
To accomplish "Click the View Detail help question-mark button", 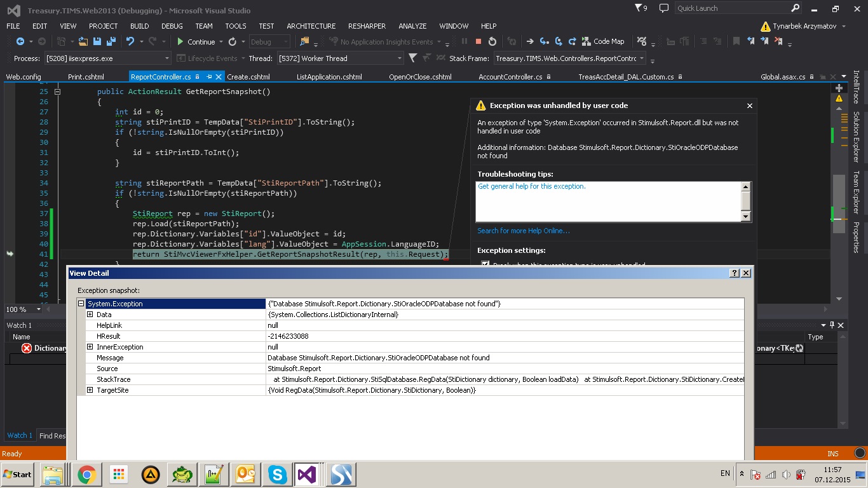I will (735, 273).
